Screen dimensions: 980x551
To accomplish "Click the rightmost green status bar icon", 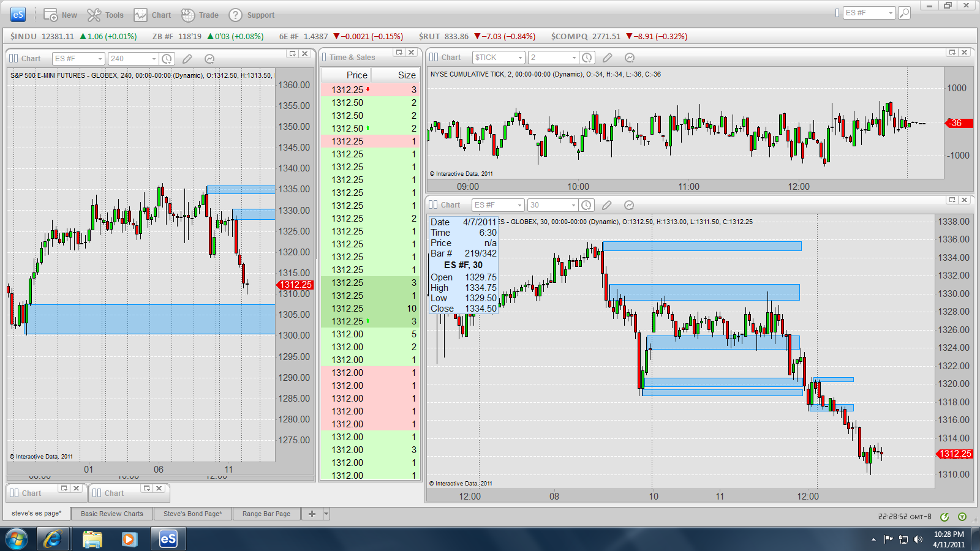I will [962, 517].
